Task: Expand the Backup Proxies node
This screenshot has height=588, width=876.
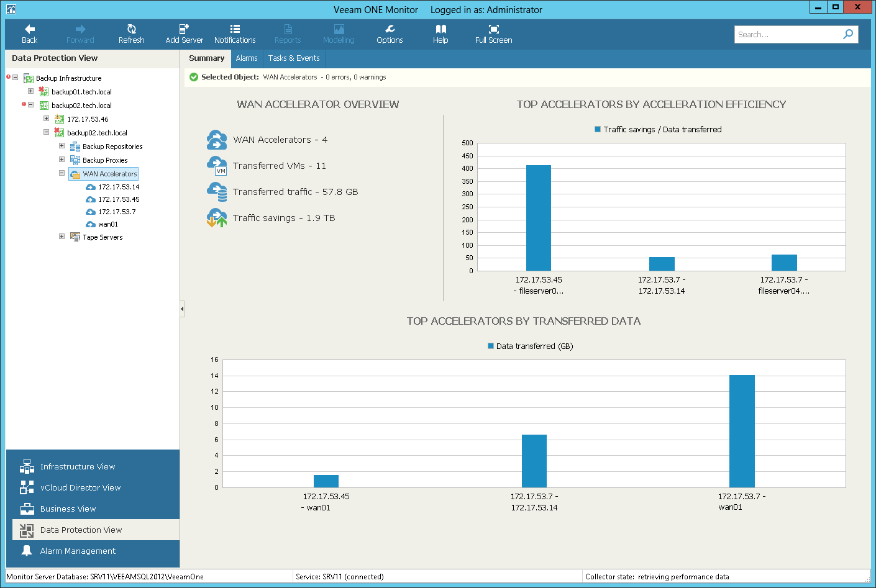Action: coord(62,160)
